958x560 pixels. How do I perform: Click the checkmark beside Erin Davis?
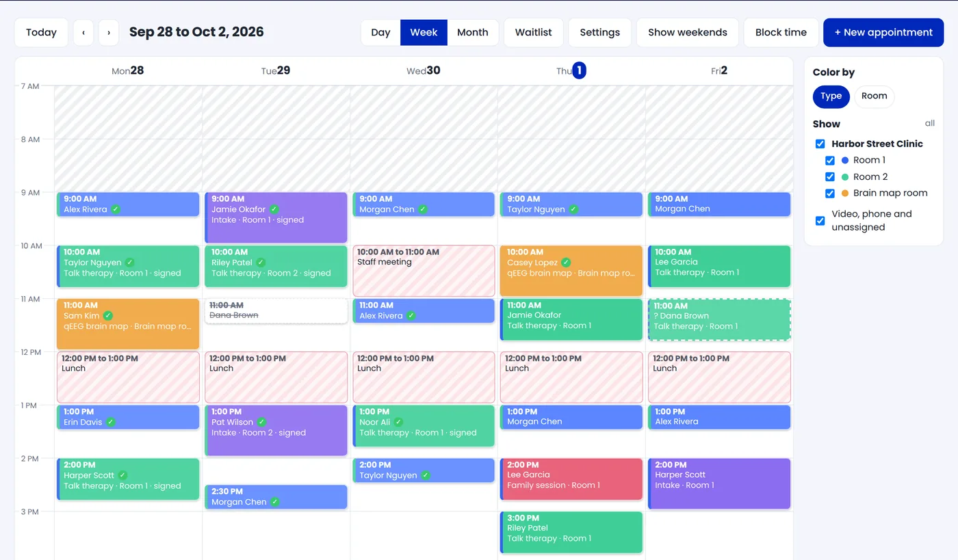[110, 422]
